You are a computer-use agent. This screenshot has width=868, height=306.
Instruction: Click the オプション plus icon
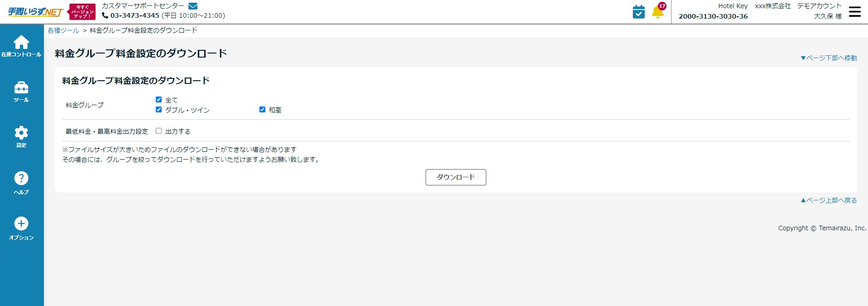pos(21,223)
